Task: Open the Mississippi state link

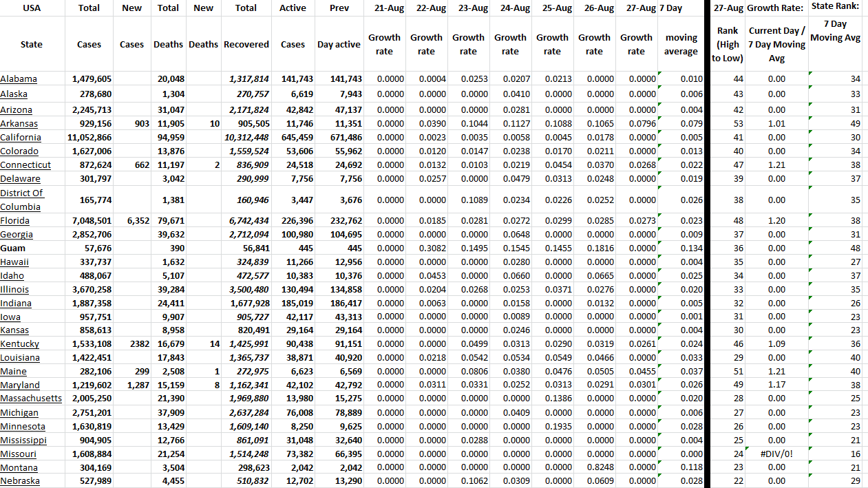Action: [23, 441]
